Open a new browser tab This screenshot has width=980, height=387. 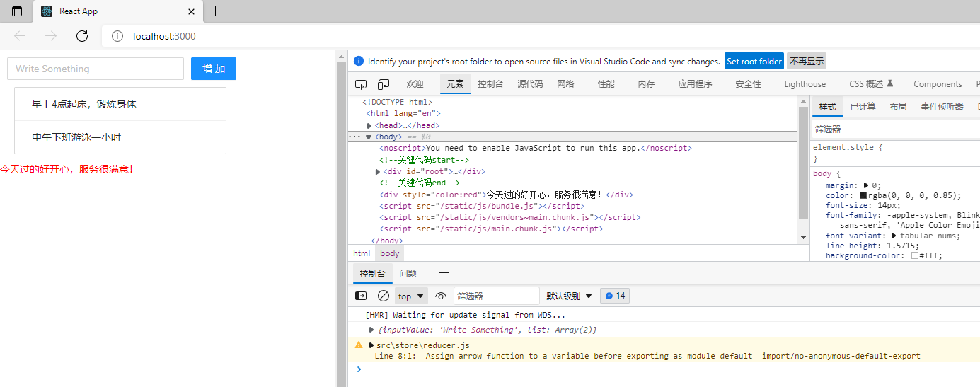[216, 11]
